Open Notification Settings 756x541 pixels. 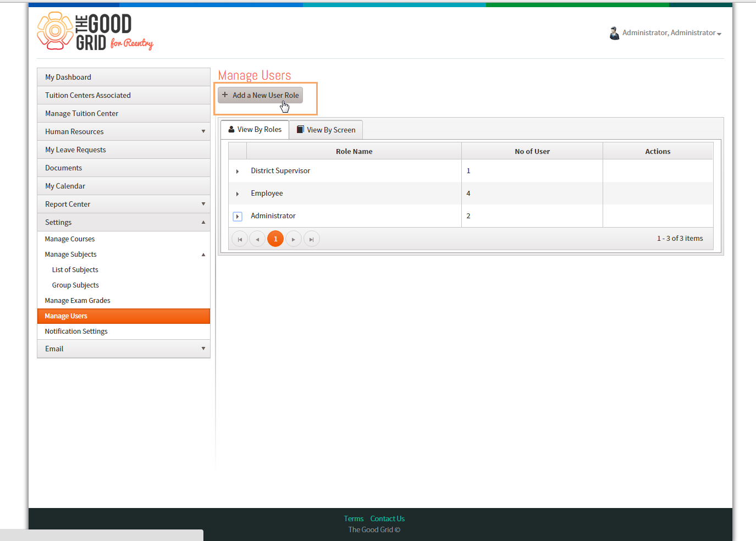pyautogui.click(x=76, y=332)
